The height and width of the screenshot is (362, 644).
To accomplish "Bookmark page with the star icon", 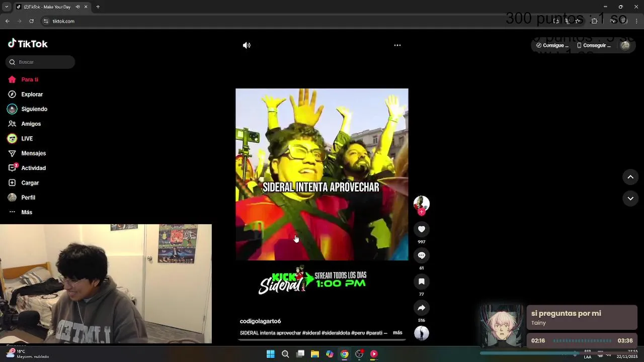I will 579,21.
